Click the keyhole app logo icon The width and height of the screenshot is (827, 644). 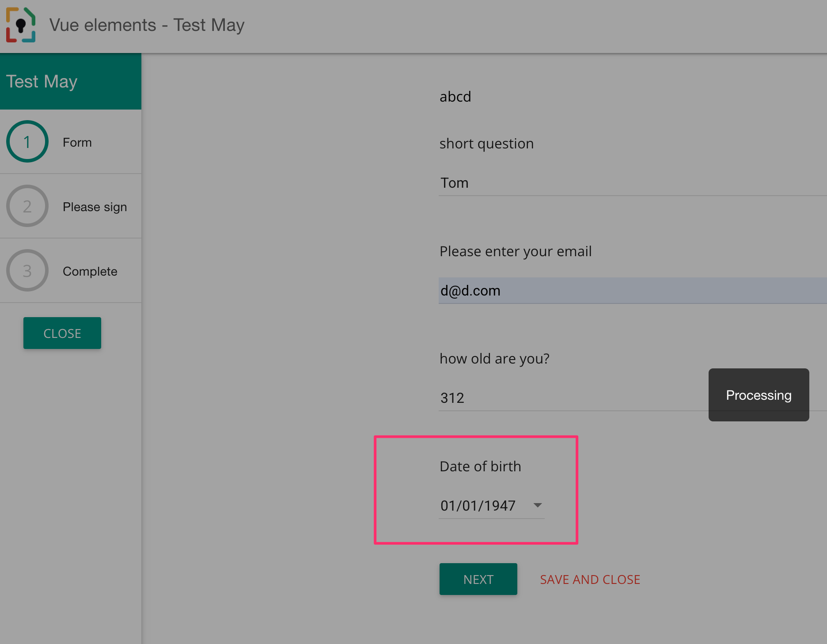(x=21, y=25)
